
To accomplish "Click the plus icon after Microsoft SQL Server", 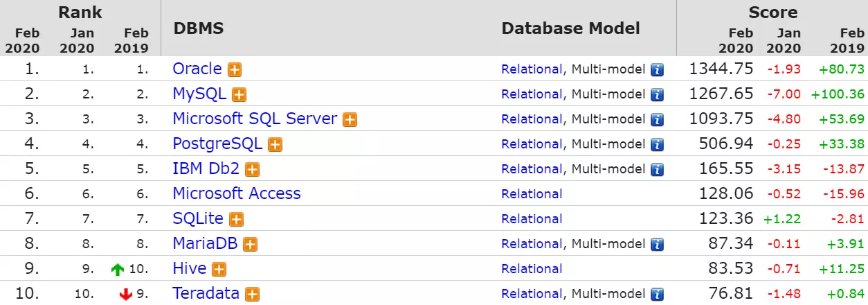I will pos(350,120).
